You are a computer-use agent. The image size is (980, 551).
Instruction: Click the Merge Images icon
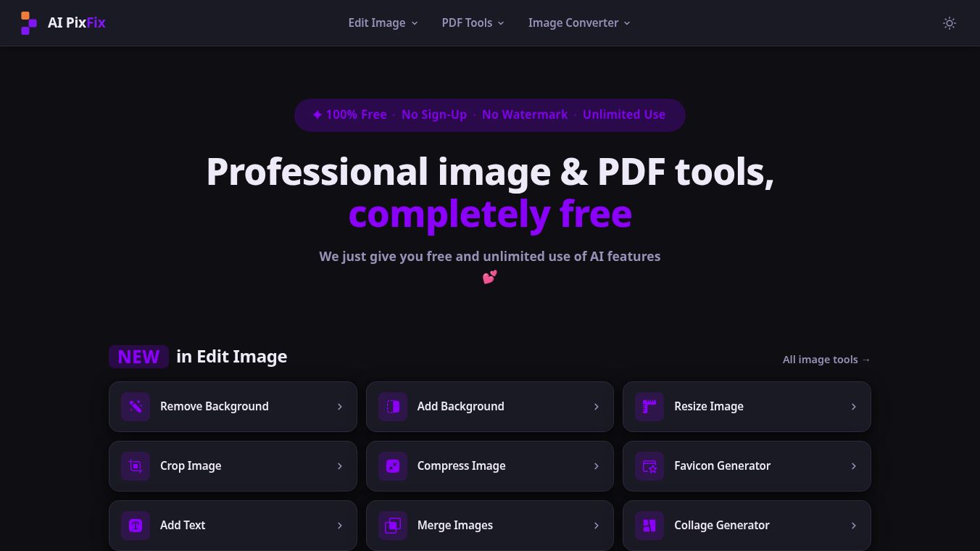tap(393, 526)
